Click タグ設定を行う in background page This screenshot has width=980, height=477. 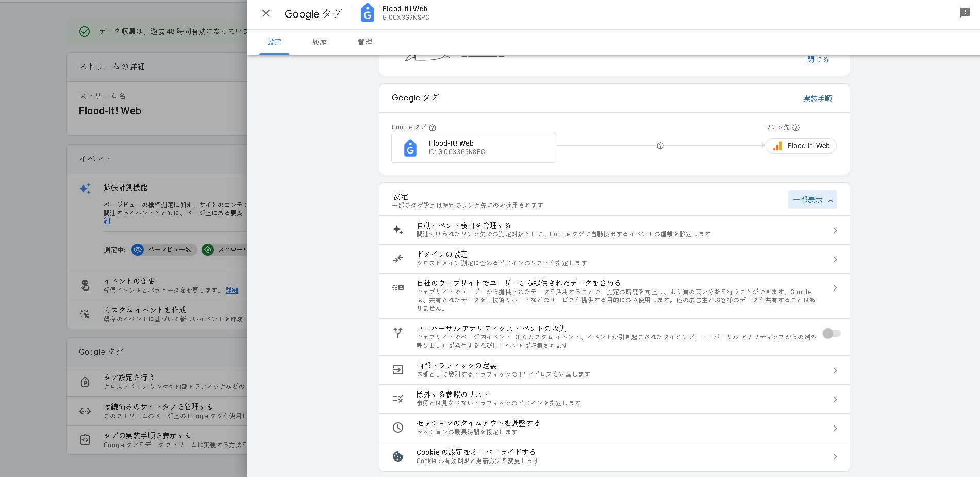pyautogui.click(x=129, y=378)
